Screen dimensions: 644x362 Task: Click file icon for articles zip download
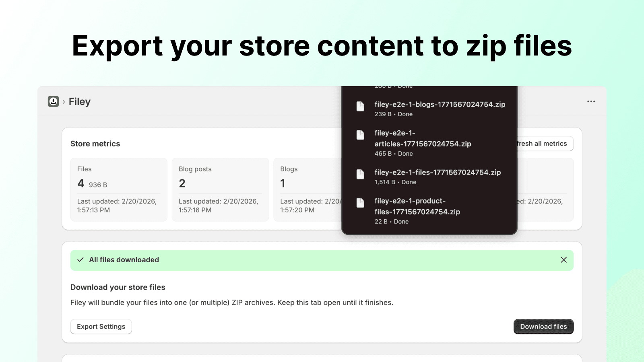click(360, 135)
